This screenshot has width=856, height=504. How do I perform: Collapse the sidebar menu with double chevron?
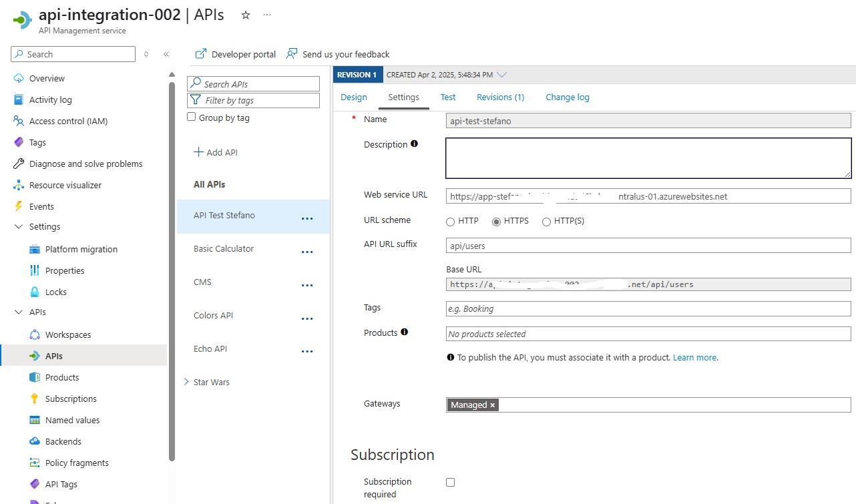166,54
